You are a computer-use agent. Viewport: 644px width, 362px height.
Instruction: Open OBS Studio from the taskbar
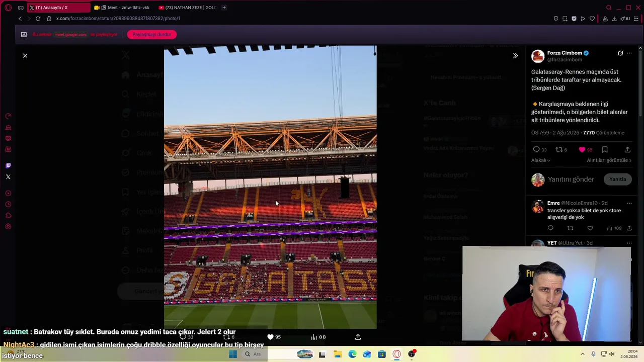tap(412, 354)
